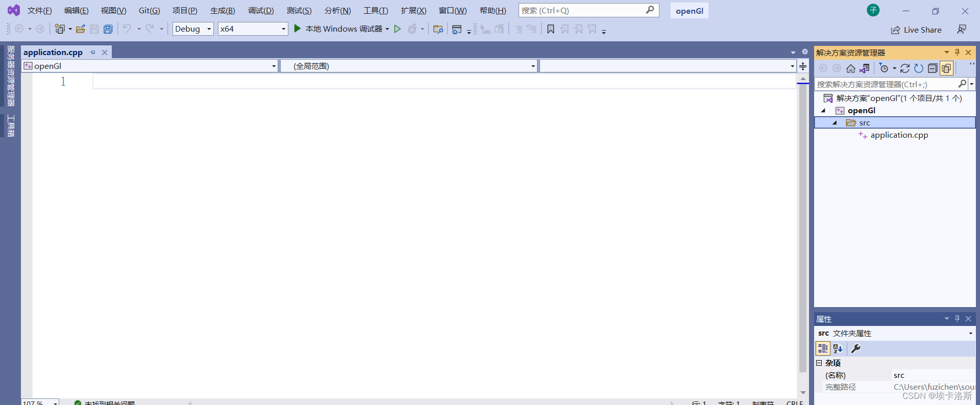Collapse all items in Solution Explorer

coord(933,68)
